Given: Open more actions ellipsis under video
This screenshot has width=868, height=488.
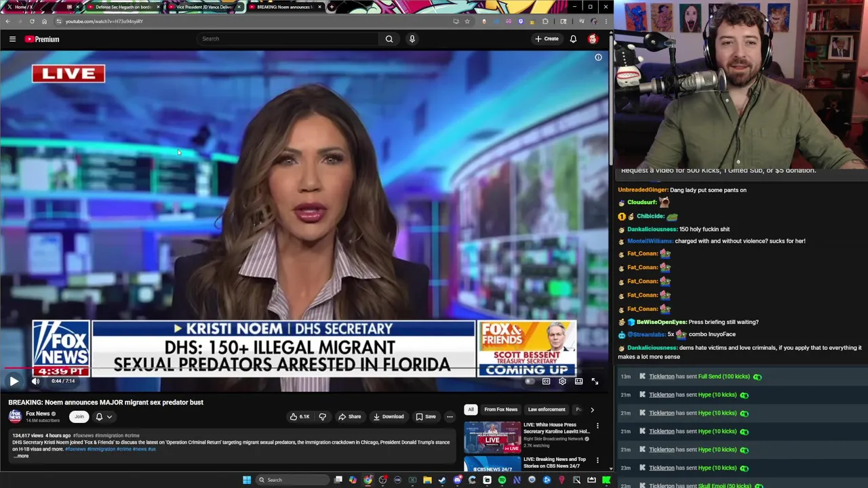Looking at the screenshot, I should [x=450, y=417].
